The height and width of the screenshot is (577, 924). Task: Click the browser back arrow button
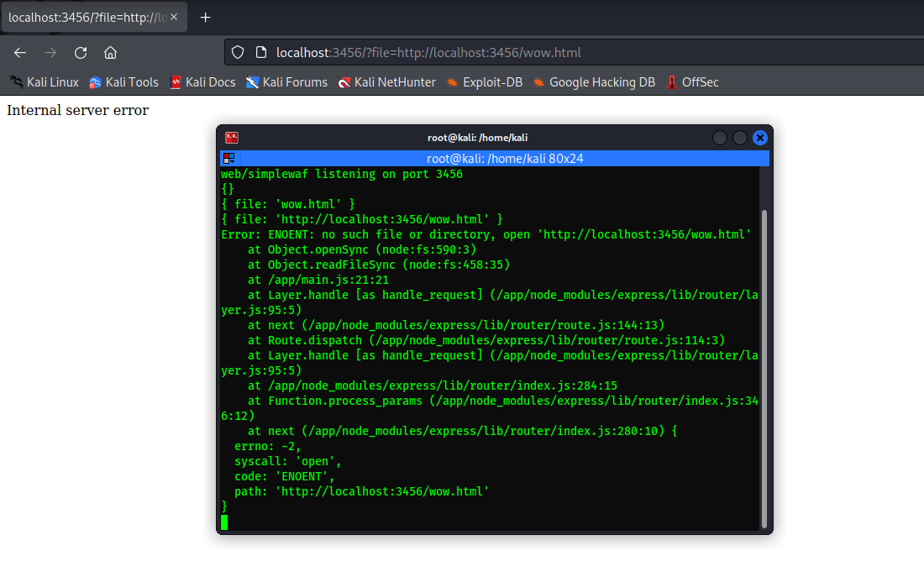[20, 52]
